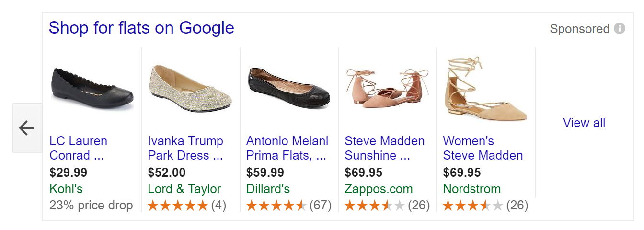Click the Kohl's store name
The width and height of the screenshot is (644, 230).
pyautogui.click(x=66, y=189)
